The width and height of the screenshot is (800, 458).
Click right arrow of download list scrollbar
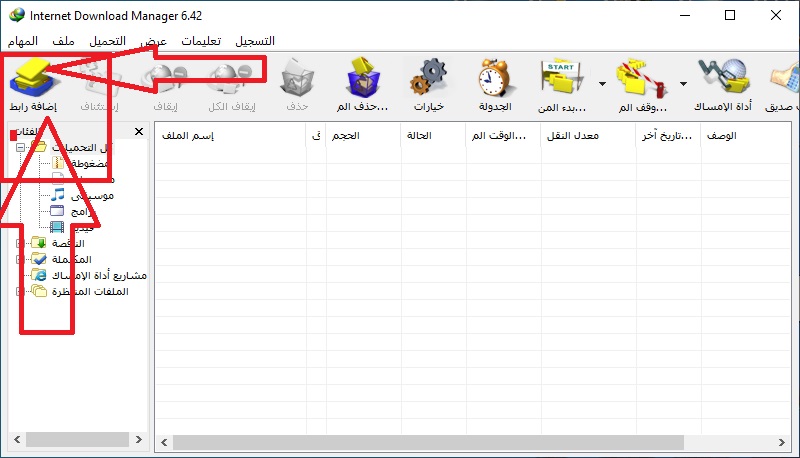pos(782,442)
